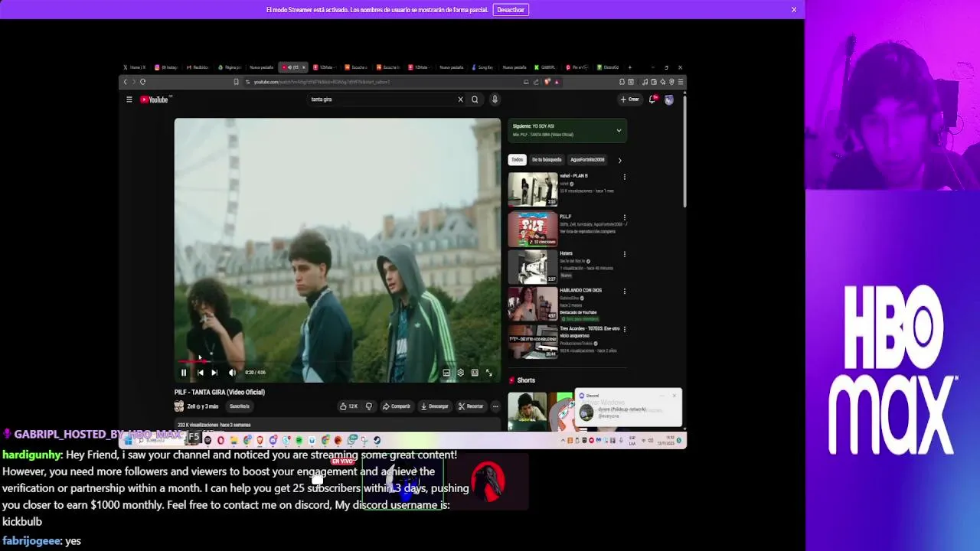Open 'Tres Acordes - T07E05' video title
Image resolution: width=980 pixels, height=551 pixels.
point(590,331)
